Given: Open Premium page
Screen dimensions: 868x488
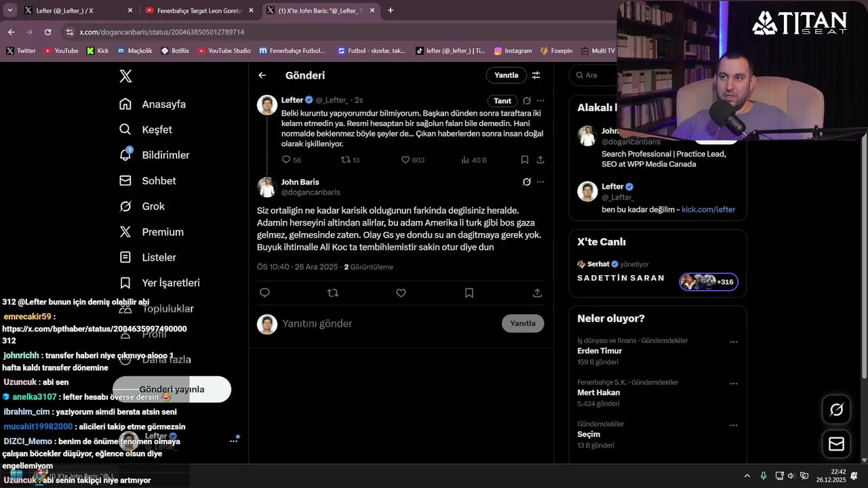Looking at the screenshot, I should point(151,232).
